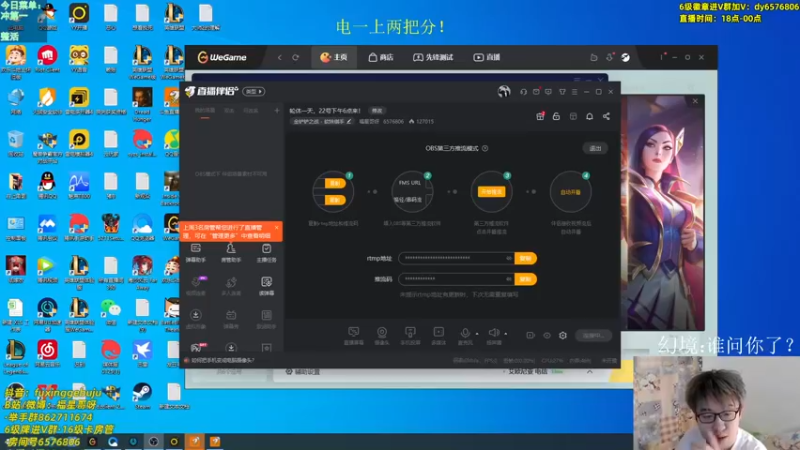This screenshot has height=450, width=800.
Task: Close the orange notification banner
Action: [277, 228]
